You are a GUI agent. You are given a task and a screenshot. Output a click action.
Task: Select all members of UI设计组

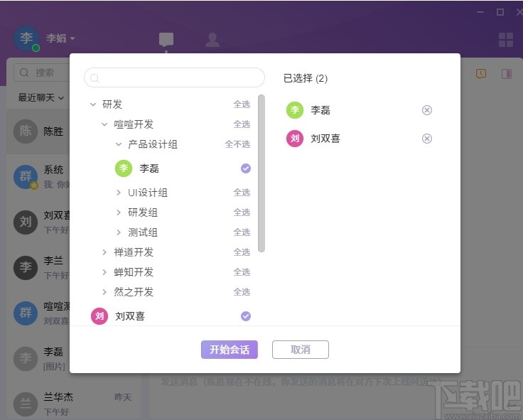click(242, 193)
